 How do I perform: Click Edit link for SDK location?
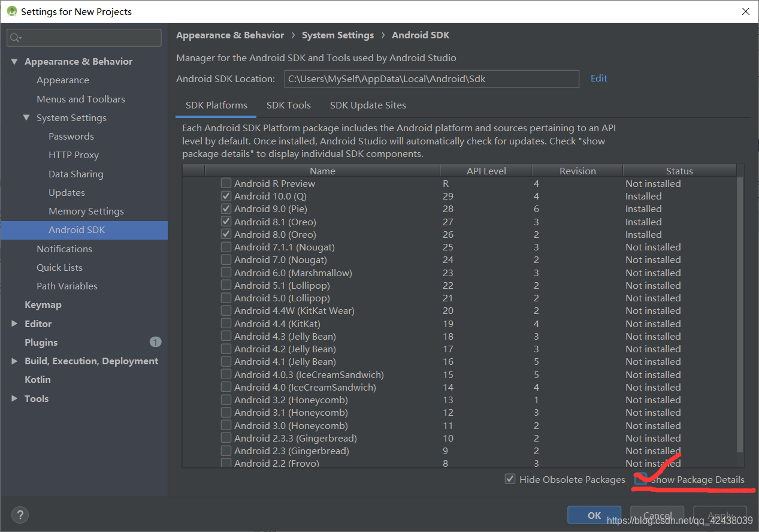click(598, 78)
